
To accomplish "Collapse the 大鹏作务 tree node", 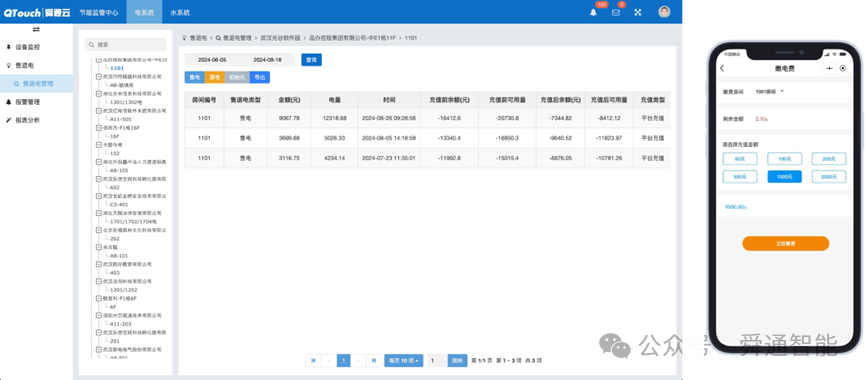I will (x=99, y=144).
